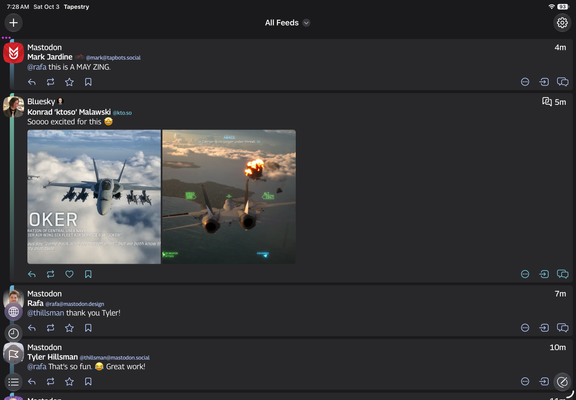Open @rafa@mastodon.design handle
The height and width of the screenshot is (400, 576).
[75, 304]
